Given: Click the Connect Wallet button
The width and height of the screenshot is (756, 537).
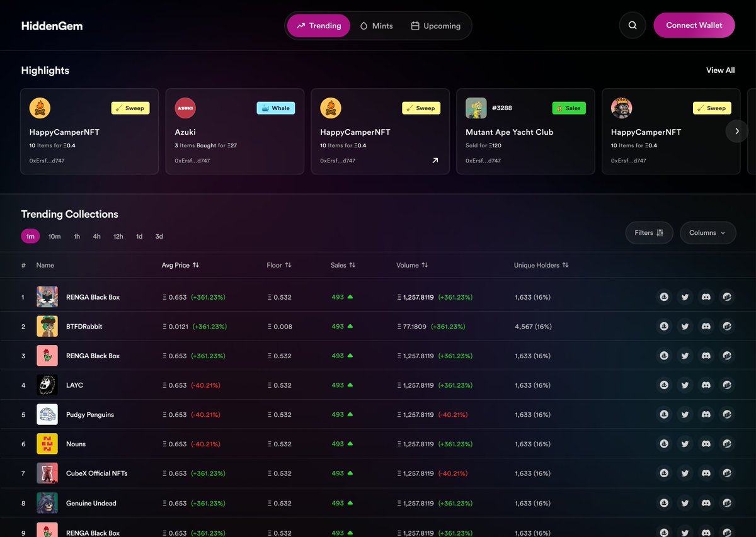Looking at the screenshot, I should [694, 25].
